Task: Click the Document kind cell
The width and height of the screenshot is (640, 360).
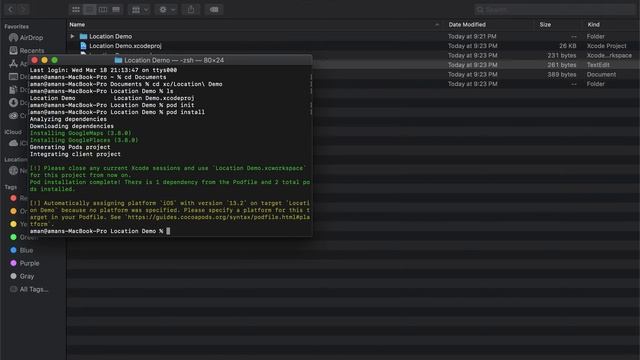Action: [x=601, y=74]
